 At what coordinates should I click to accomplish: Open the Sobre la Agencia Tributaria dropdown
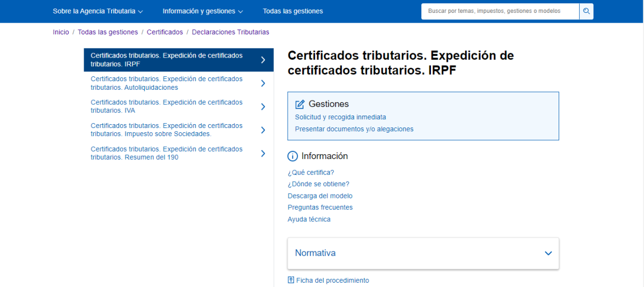click(x=98, y=11)
